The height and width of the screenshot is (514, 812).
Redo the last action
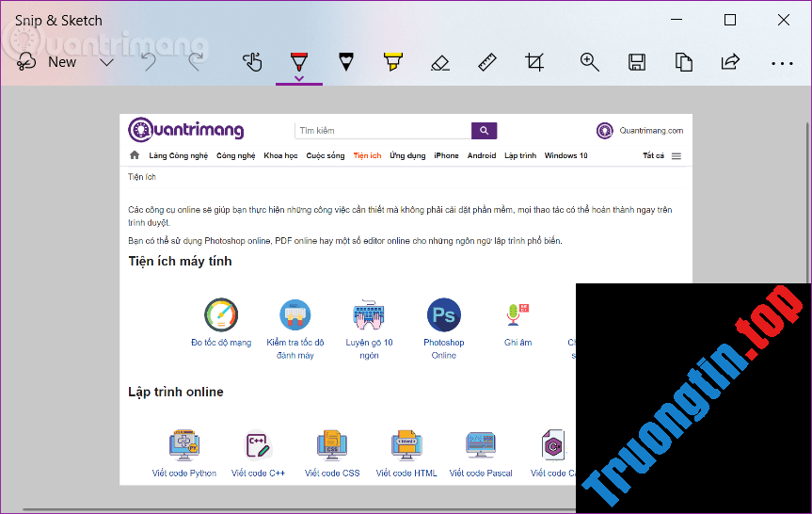coord(196,62)
